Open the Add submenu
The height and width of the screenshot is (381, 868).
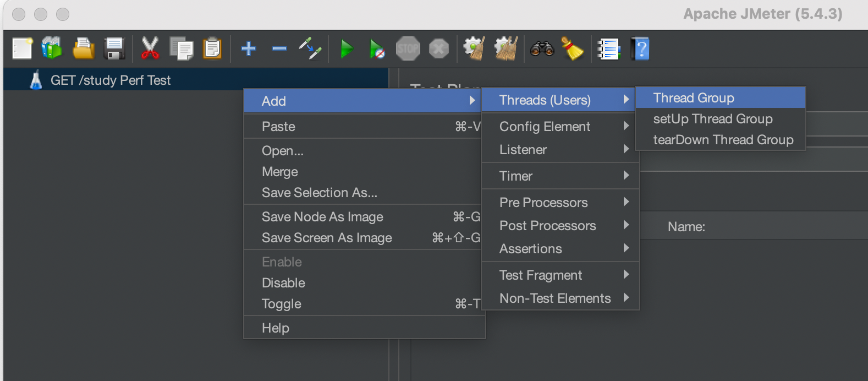click(x=363, y=101)
